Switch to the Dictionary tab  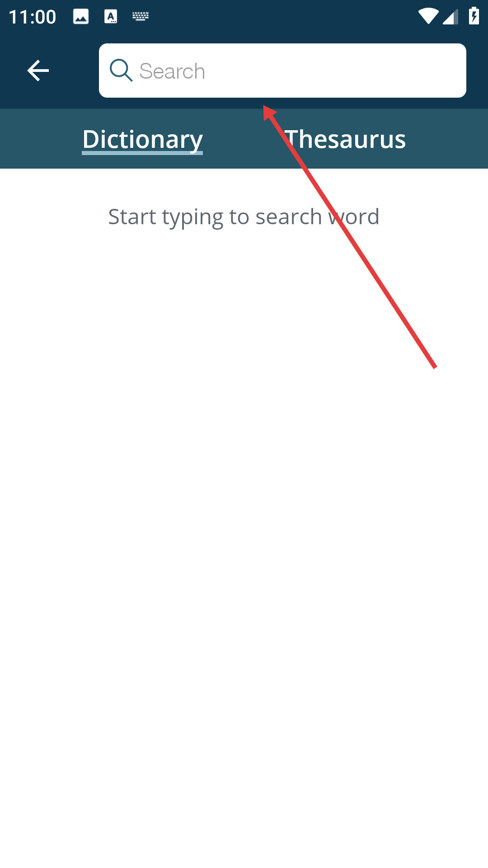pos(142,139)
